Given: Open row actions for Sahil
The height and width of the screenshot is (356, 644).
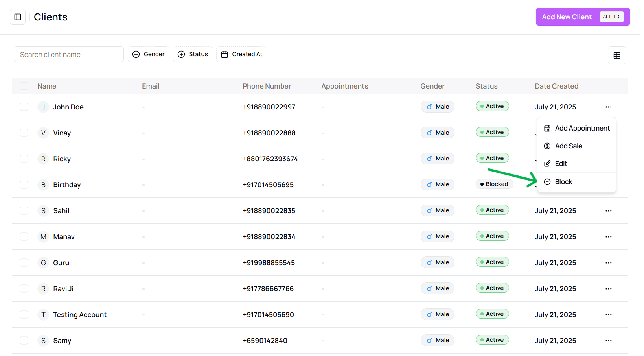Looking at the screenshot, I should [x=609, y=211].
